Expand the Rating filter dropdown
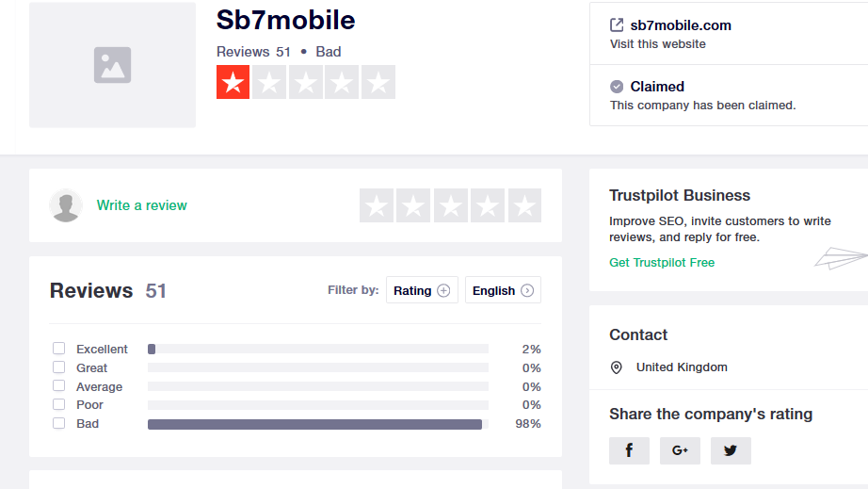The height and width of the screenshot is (489, 868). tap(422, 290)
